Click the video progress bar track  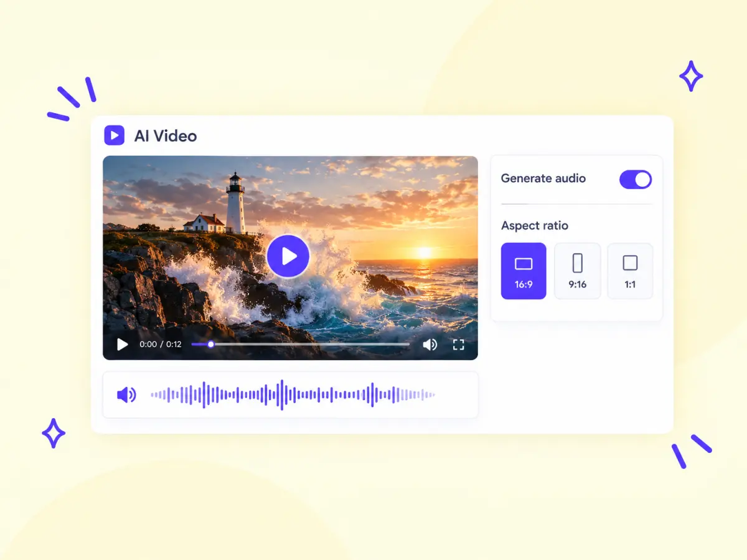click(x=301, y=344)
